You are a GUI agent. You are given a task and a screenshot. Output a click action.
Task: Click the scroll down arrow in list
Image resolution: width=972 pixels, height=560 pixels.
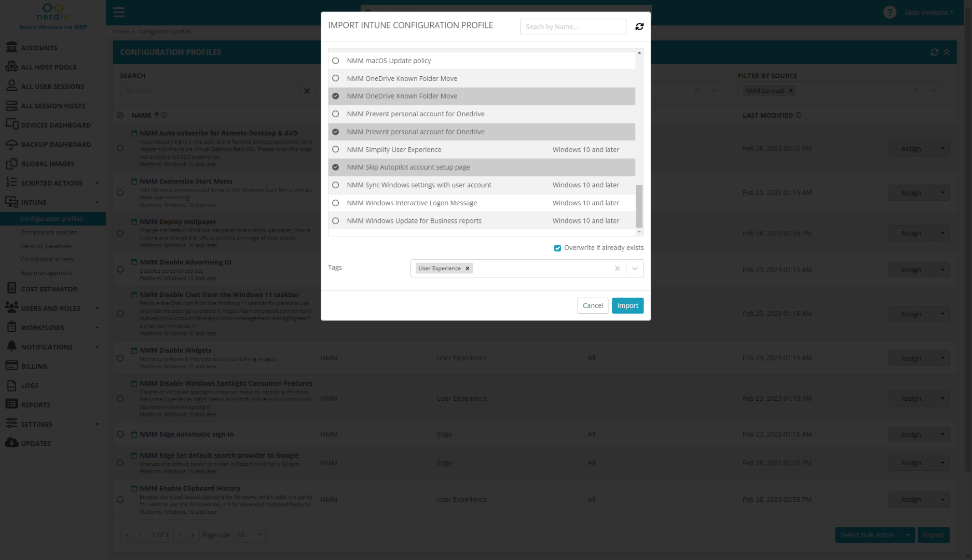(x=639, y=232)
